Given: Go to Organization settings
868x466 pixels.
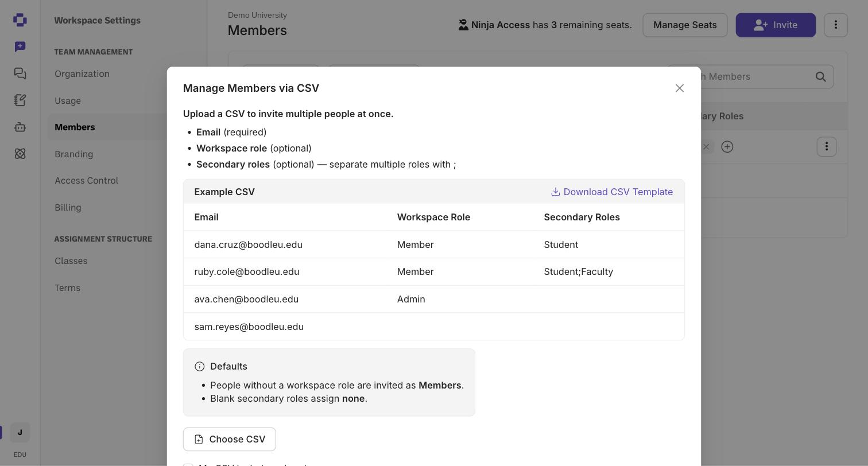Looking at the screenshot, I should click(x=82, y=73).
